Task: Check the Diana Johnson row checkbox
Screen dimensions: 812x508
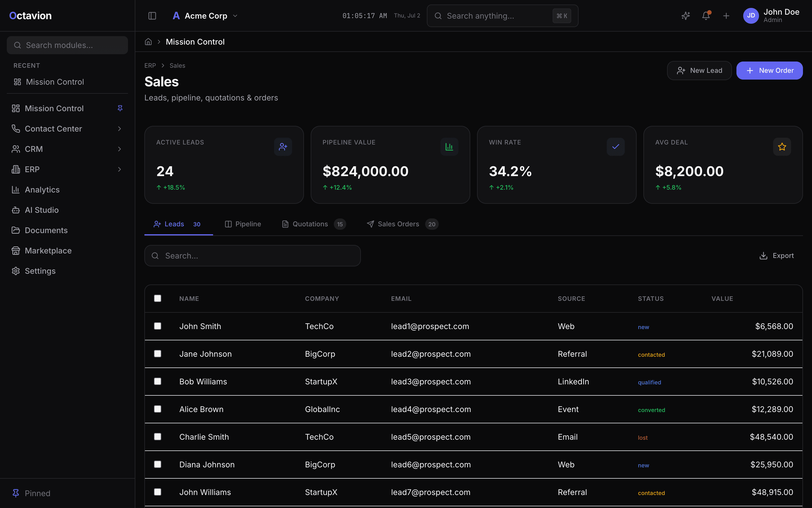Action: pyautogui.click(x=157, y=464)
